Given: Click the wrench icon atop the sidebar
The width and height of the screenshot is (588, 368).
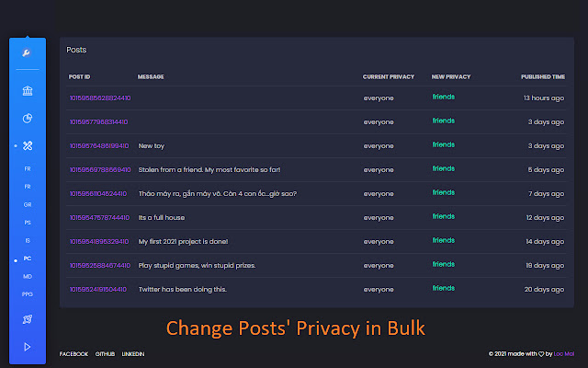Looking at the screenshot, I should (x=27, y=53).
